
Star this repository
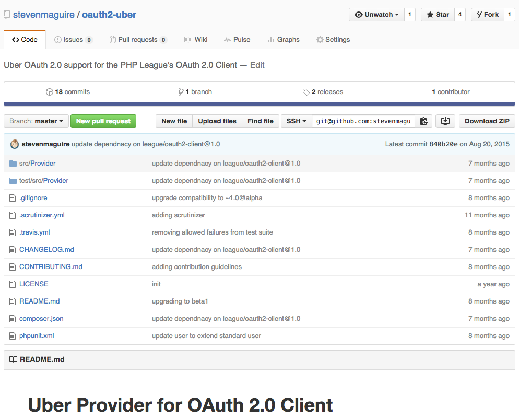coord(438,15)
